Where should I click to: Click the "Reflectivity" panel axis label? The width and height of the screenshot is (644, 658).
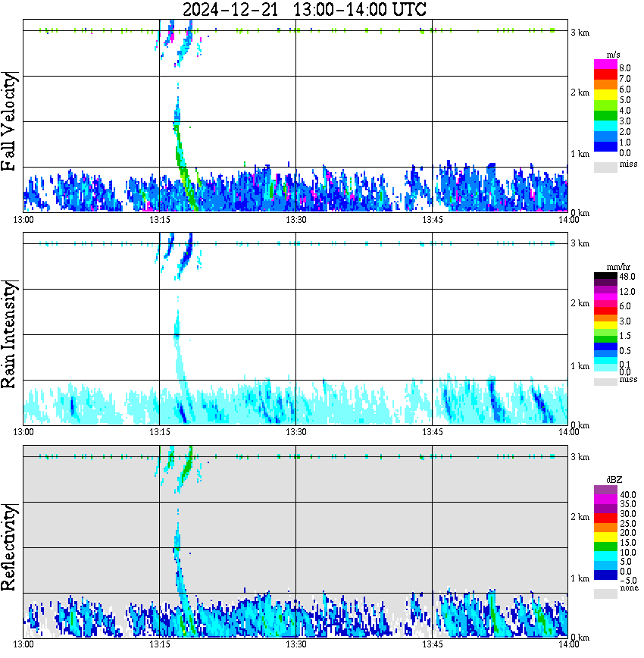coord(9,547)
